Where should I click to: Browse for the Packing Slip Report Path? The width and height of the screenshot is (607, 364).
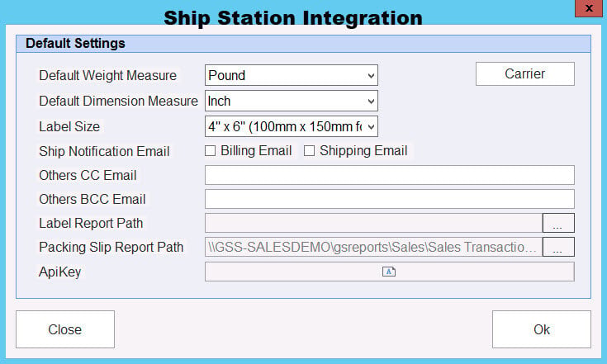(558, 247)
